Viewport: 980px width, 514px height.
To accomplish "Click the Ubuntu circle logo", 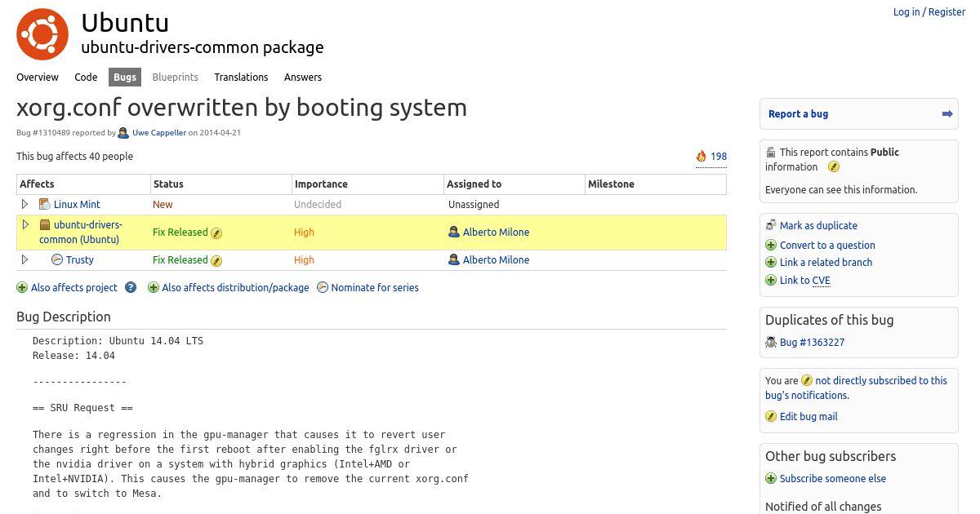I will click(42, 34).
